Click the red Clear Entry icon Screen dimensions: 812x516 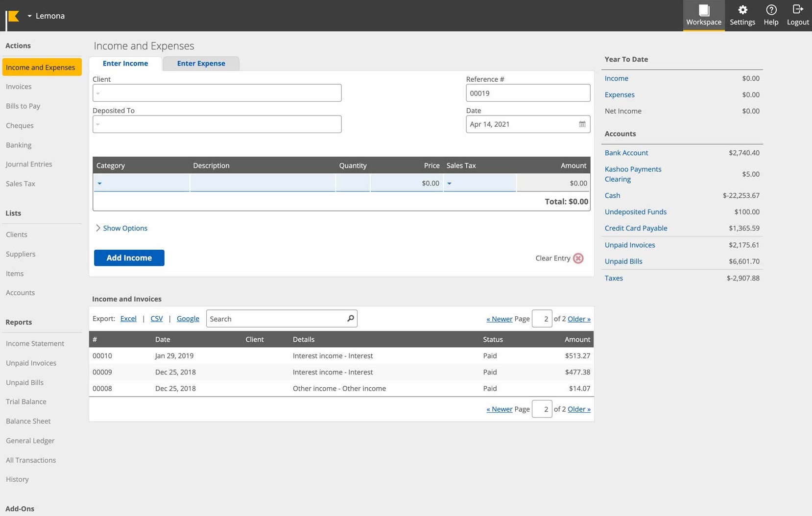(578, 258)
